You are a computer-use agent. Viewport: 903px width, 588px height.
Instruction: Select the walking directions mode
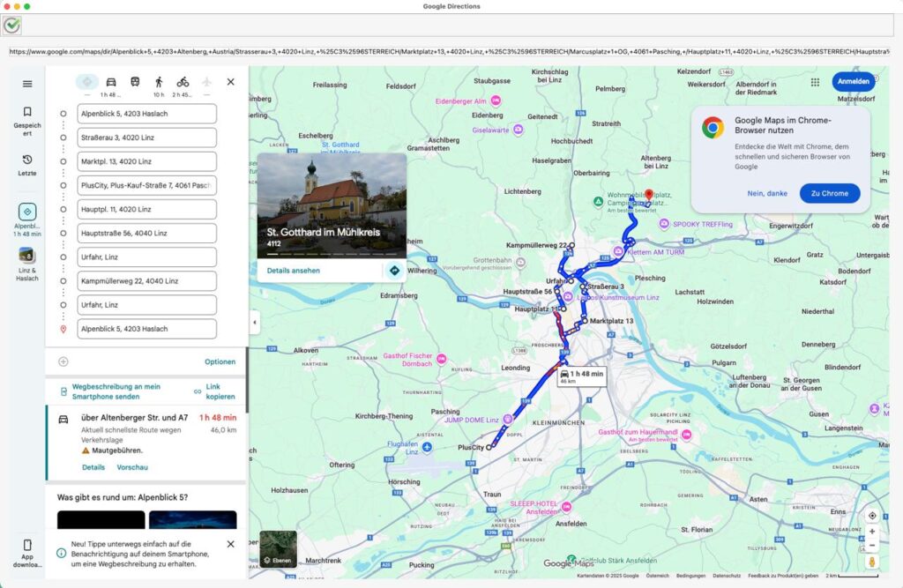(160, 81)
